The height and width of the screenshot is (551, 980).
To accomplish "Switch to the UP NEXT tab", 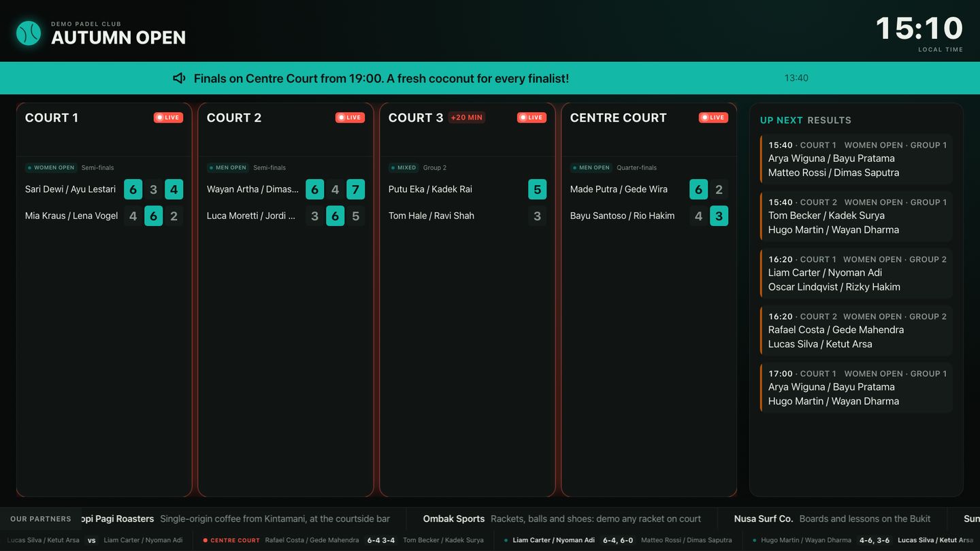I will coord(781,120).
